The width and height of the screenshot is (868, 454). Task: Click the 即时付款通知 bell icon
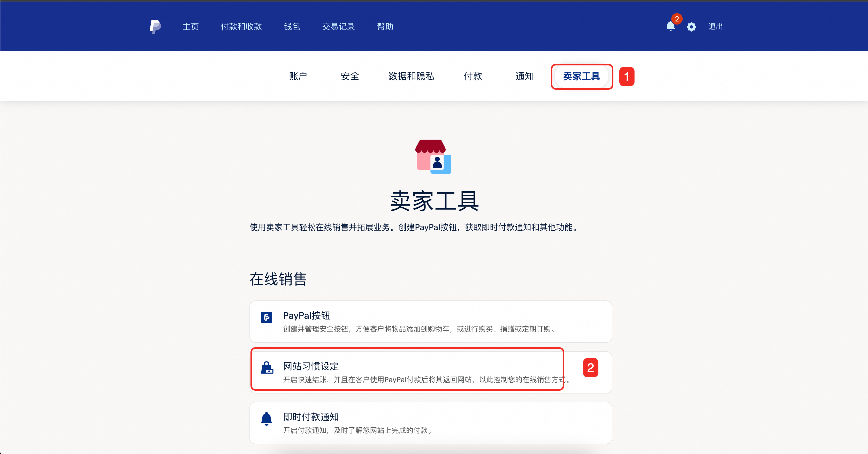[x=266, y=419]
